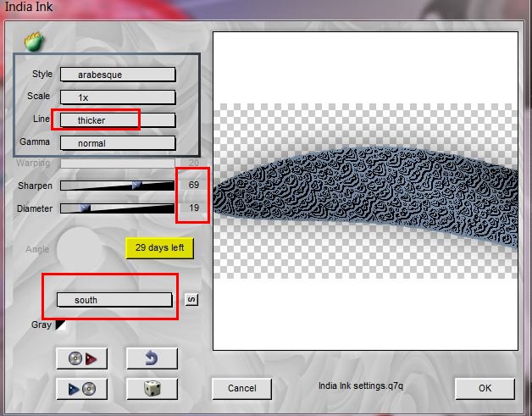Click the Gamma label text
532x416 pixels.
pos(35,141)
